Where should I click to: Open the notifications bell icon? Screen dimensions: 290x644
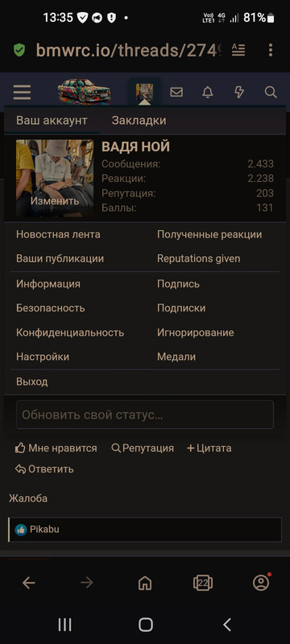(208, 92)
